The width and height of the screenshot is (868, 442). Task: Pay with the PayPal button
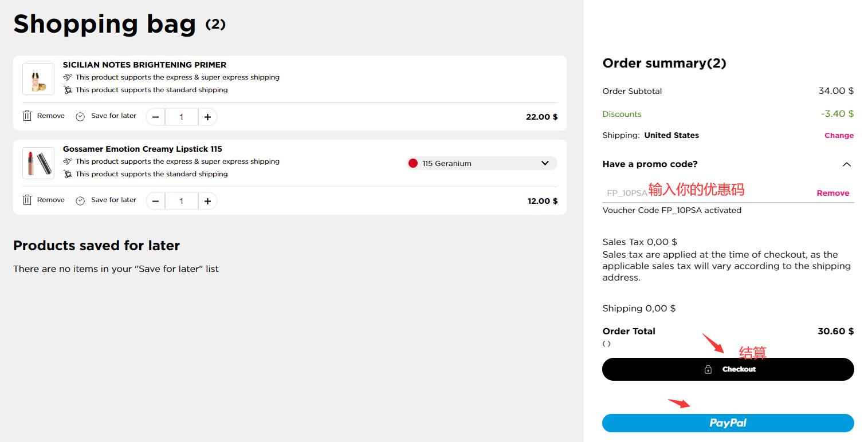(x=728, y=423)
